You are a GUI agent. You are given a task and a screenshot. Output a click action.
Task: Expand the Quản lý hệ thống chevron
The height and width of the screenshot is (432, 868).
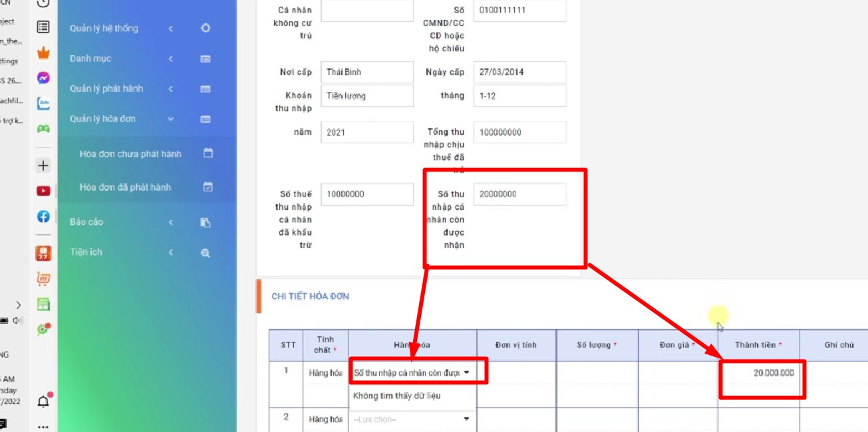click(x=171, y=29)
